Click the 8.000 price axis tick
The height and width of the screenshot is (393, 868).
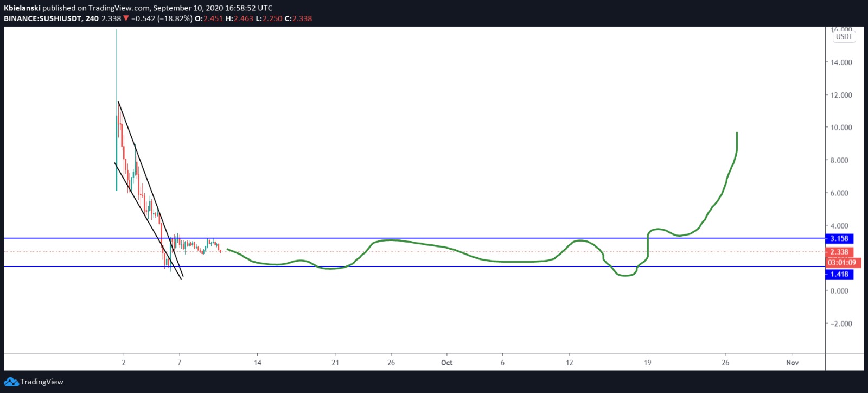coord(839,160)
